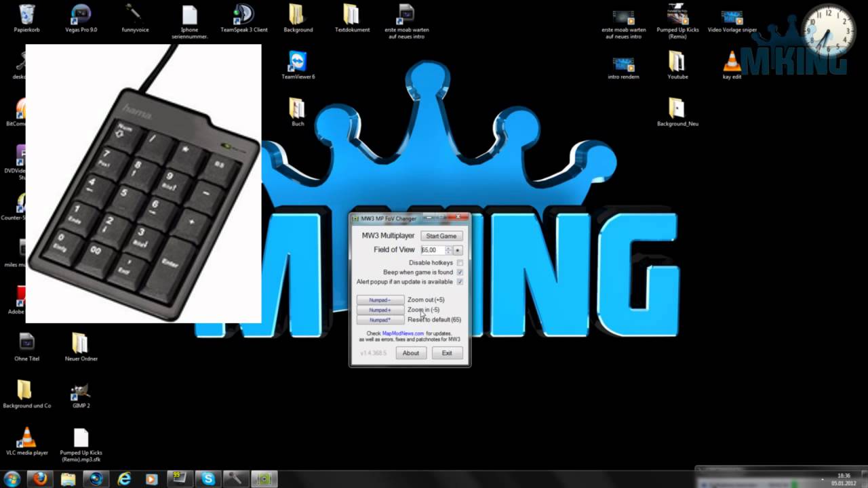868x488 pixels.
Task: Open Firefox from the taskbar
Action: tap(41, 479)
